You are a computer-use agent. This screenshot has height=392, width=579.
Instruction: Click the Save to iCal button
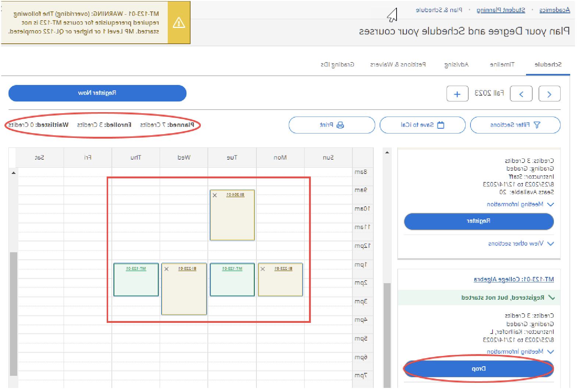click(x=422, y=125)
